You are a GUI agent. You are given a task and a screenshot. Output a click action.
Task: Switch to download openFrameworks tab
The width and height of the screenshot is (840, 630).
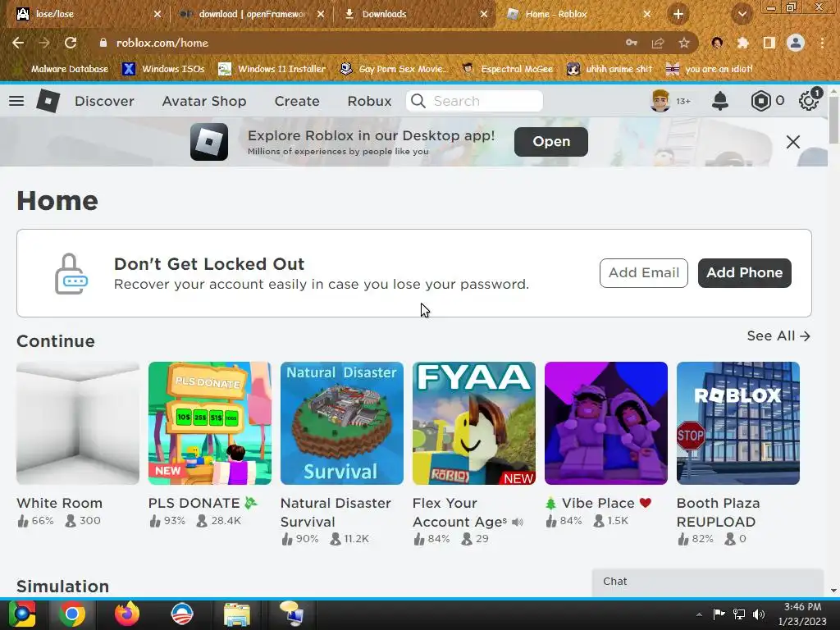(x=251, y=14)
